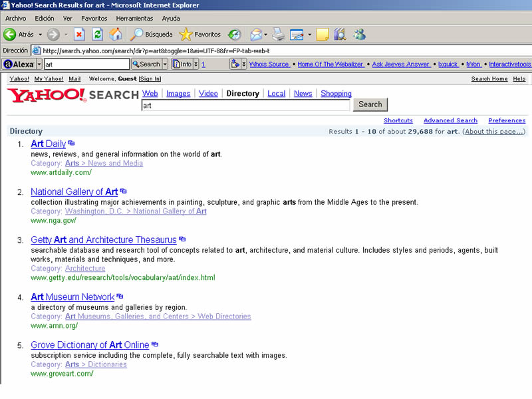
Task: Click the page icon in the address bar
Action: [x=36, y=51]
